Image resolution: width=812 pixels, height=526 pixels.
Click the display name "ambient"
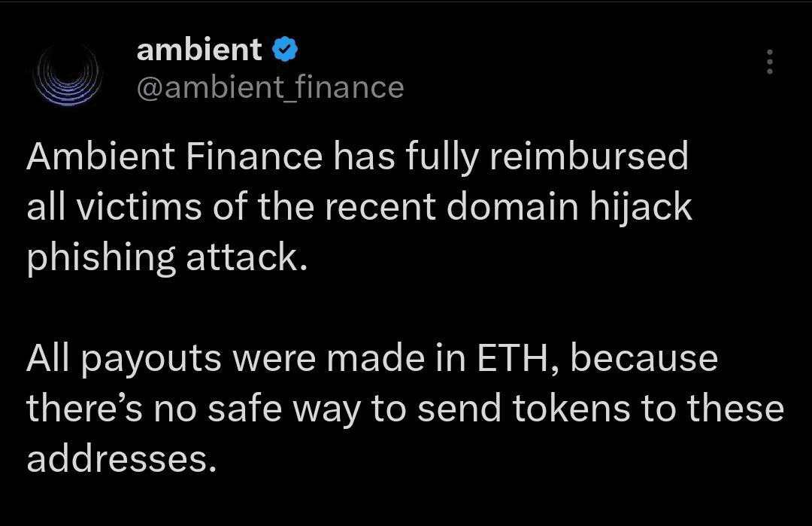tap(199, 50)
